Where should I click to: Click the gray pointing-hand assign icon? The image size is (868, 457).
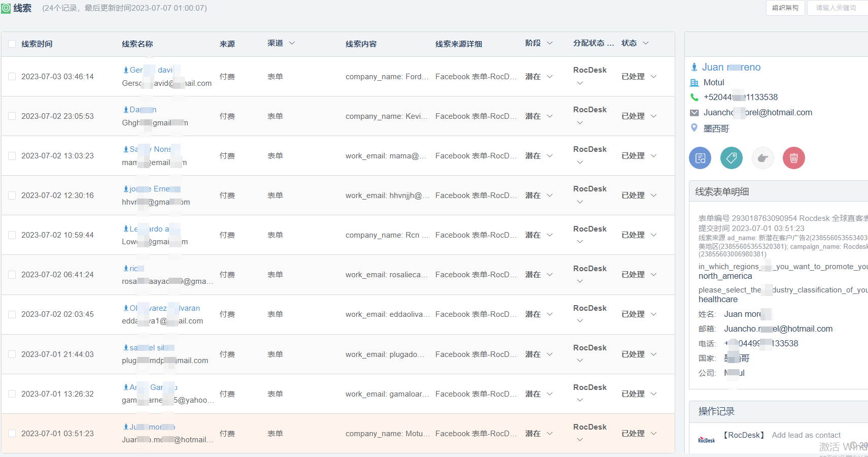point(762,158)
